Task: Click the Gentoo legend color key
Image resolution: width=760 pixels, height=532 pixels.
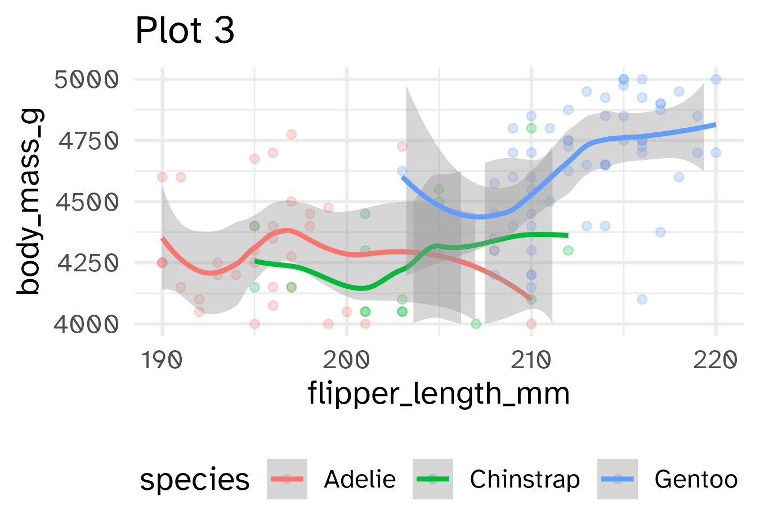Action: 617,479
